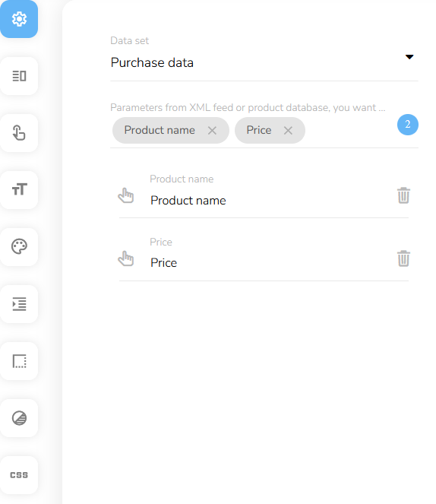The image size is (436, 504).
Task: Open the opacity shading icon
Action: (19, 418)
